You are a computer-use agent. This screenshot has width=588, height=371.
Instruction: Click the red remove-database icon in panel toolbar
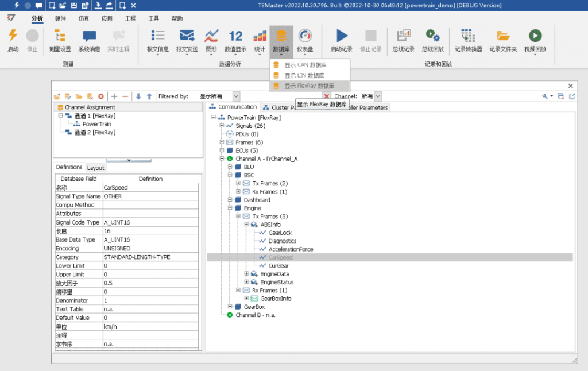[101, 96]
